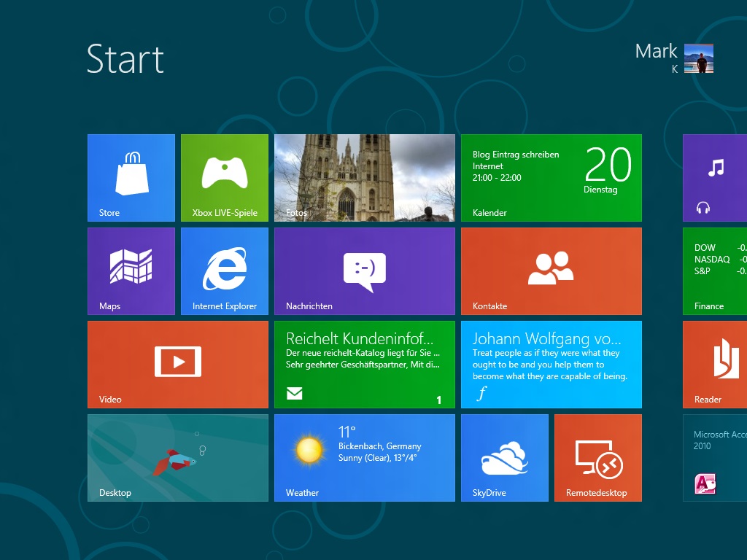Open the music tile with note icon
Viewport: 747px width, 560px height.
point(715,178)
